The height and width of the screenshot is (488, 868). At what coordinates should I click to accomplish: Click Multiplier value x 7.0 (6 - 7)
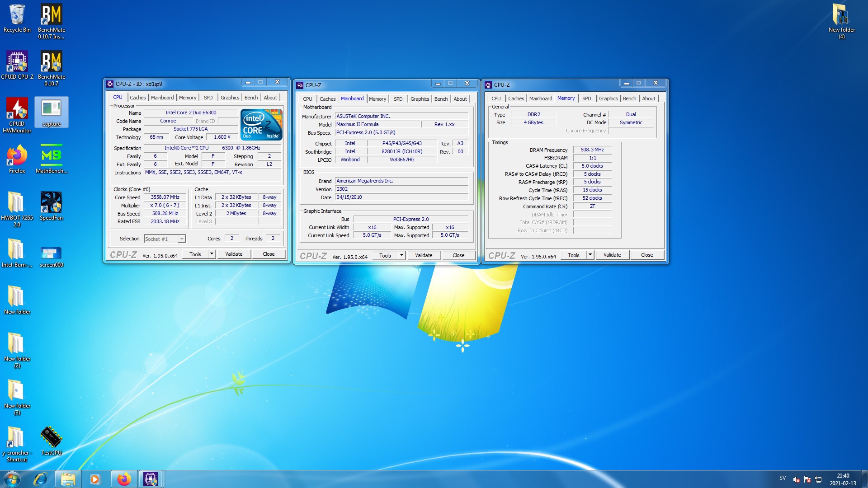coord(165,206)
